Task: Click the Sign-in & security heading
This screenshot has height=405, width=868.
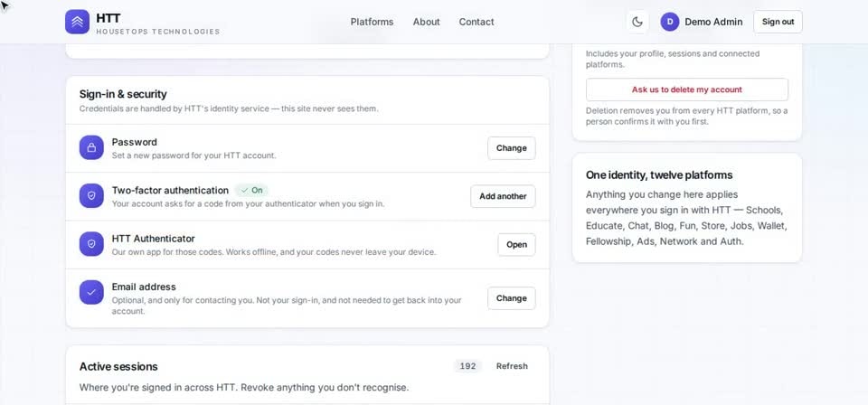Action: tap(123, 94)
